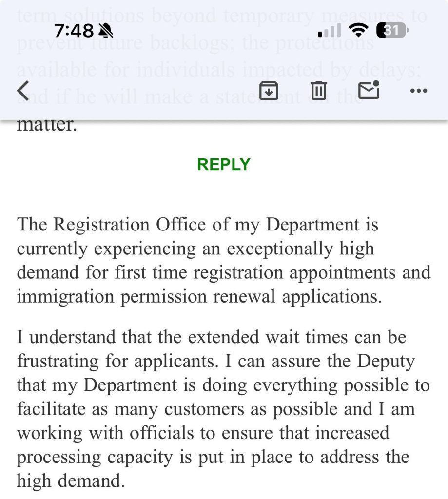Tap the cellular signal bars

click(x=330, y=32)
